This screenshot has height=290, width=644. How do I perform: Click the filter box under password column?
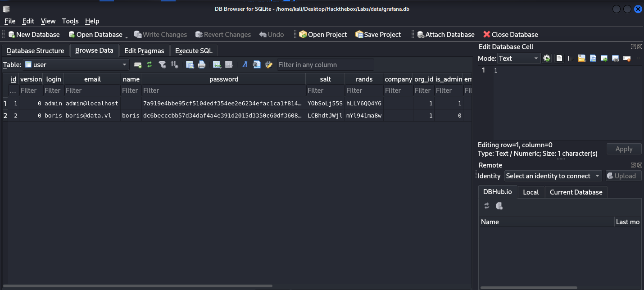223,91
